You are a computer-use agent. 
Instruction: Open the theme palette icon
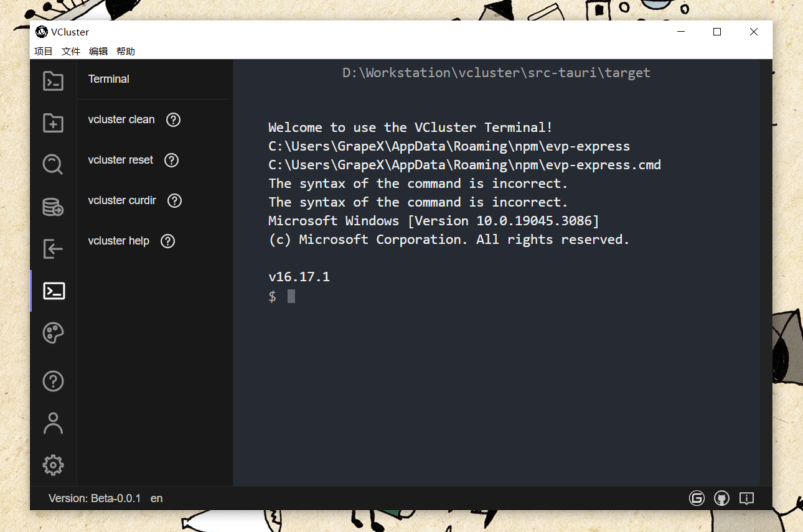click(53, 333)
